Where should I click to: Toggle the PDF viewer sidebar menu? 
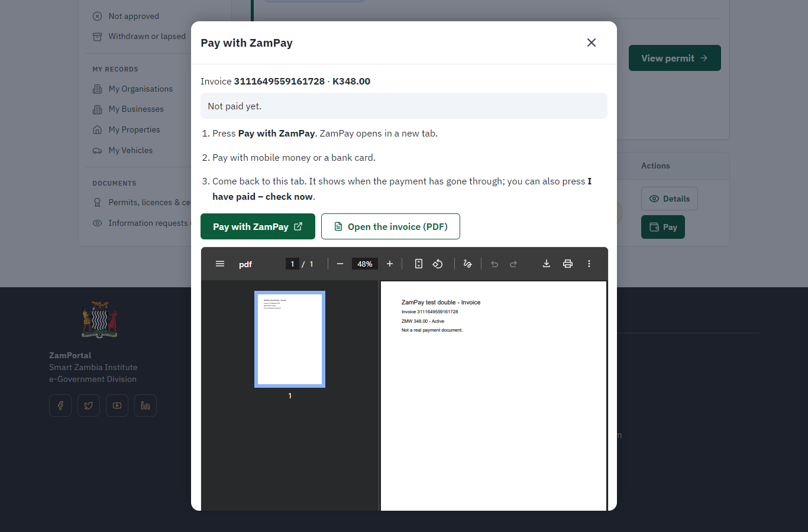pos(220,264)
